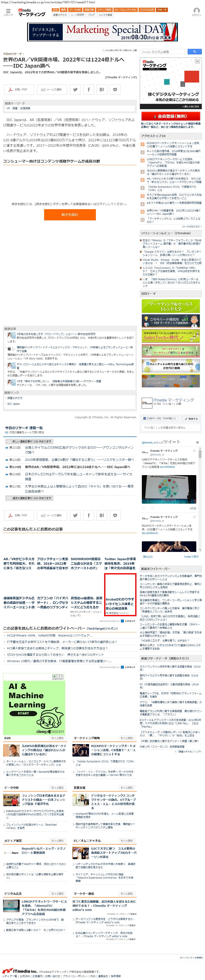Click 印刷/PDF button below article headline

[x=19, y=89]
